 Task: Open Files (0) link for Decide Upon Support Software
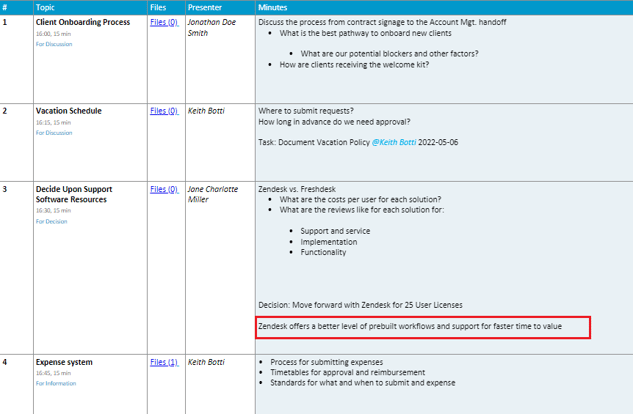click(x=164, y=189)
